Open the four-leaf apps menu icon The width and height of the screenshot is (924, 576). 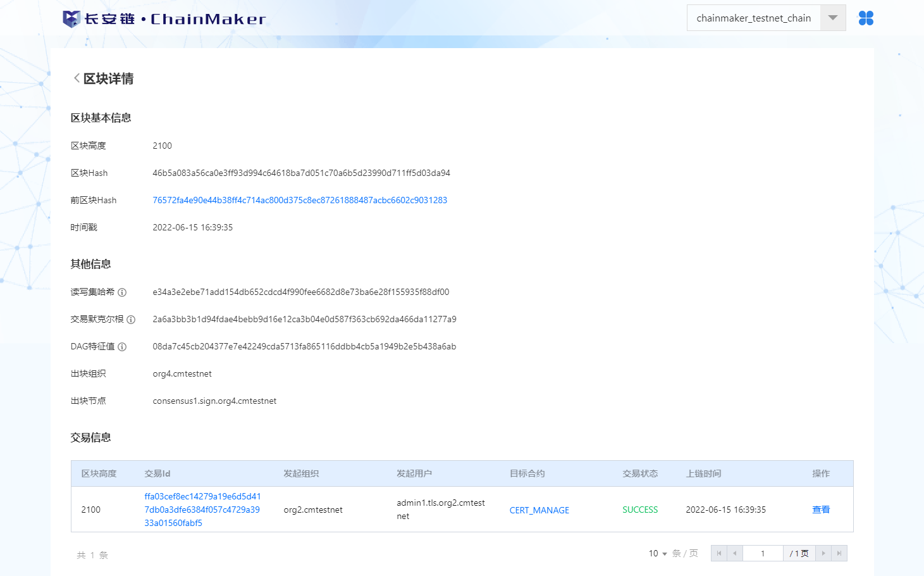click(x=866, y=18)
